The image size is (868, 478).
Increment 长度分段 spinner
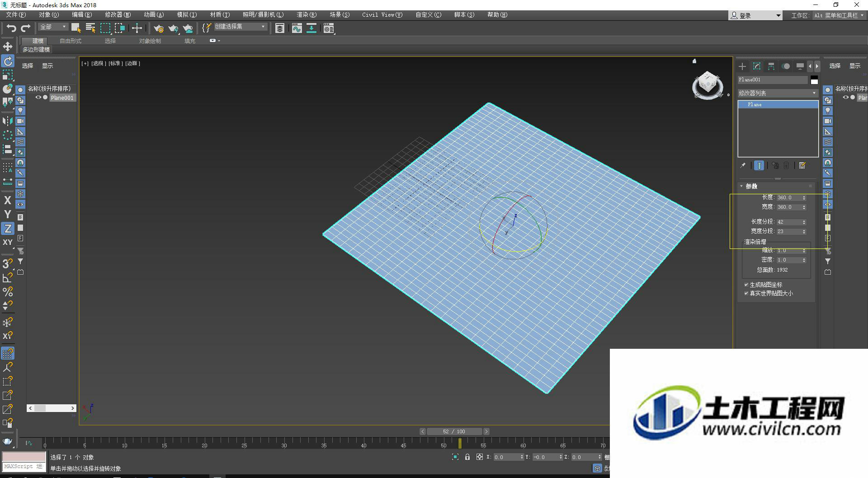804,220
